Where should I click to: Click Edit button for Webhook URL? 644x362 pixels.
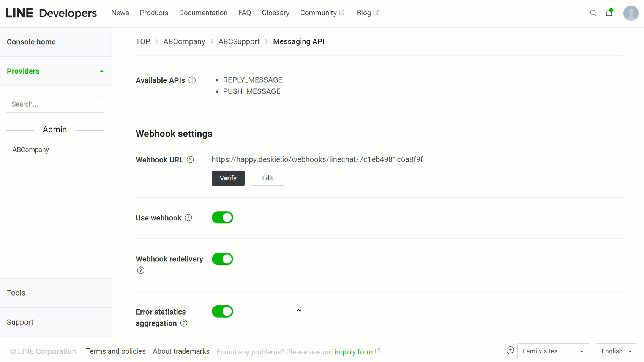point(267,178)
